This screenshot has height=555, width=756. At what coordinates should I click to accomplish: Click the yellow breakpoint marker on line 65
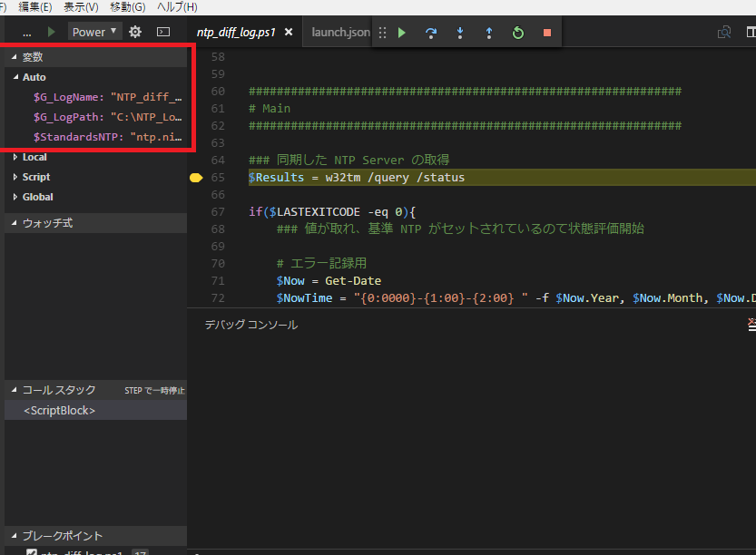pyautogui.click(x=196, y=177)
